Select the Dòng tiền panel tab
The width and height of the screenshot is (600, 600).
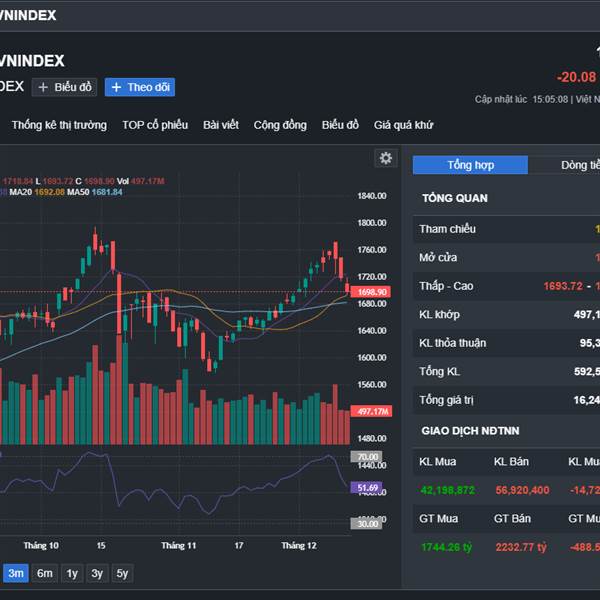tap(565, 165)
